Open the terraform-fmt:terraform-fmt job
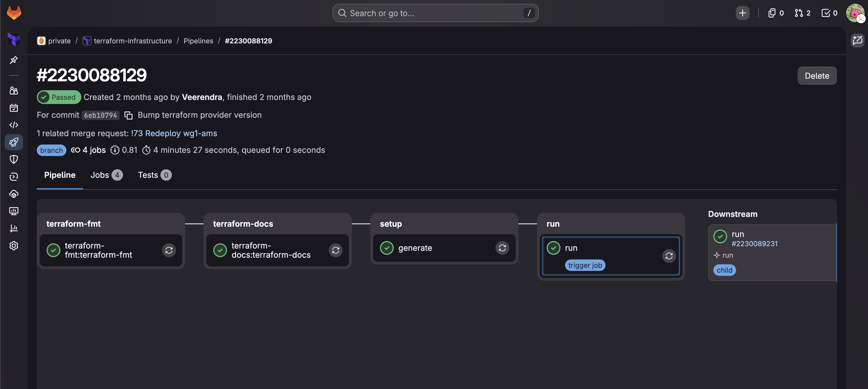 point(111,250)
